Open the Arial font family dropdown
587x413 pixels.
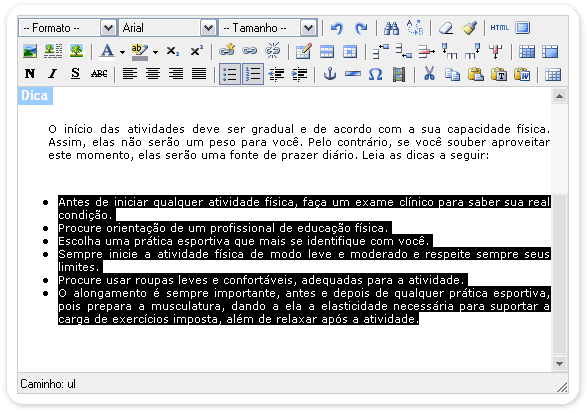pos(168,28)
